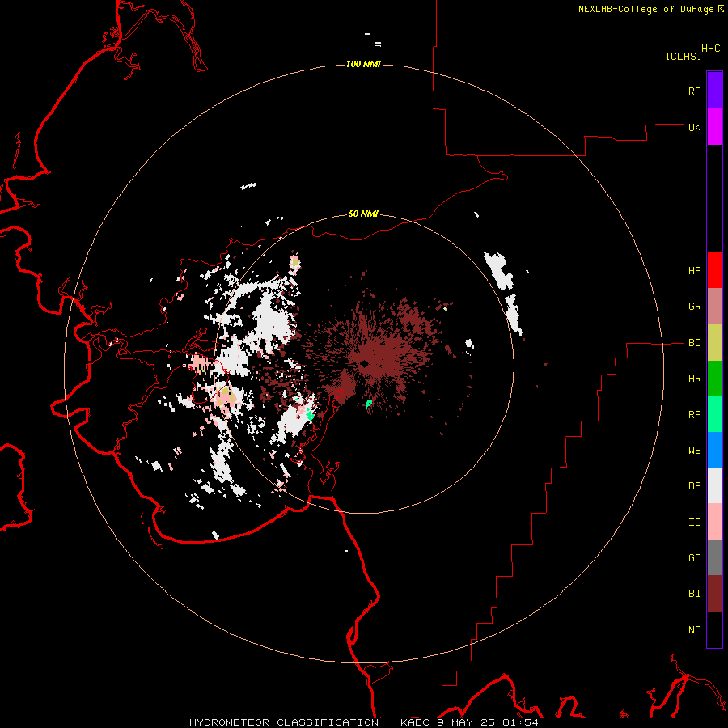Click the HA legend label

695,271
